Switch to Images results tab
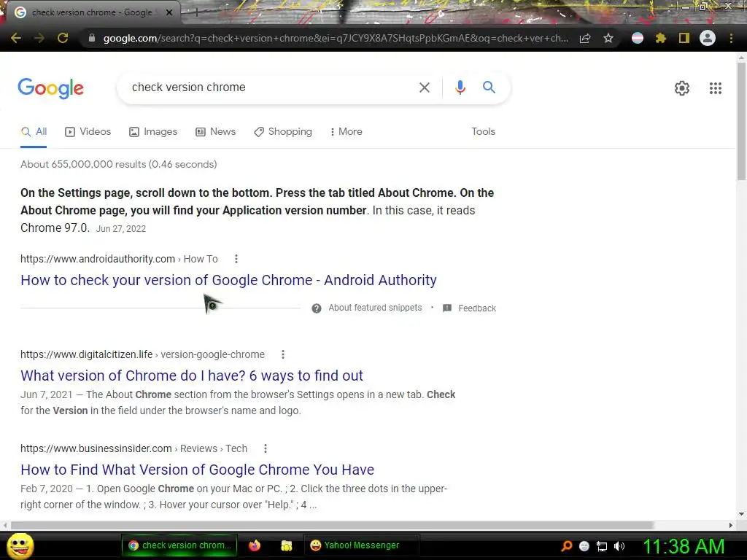Screen dimensions: 747x560 pos(153,132)
